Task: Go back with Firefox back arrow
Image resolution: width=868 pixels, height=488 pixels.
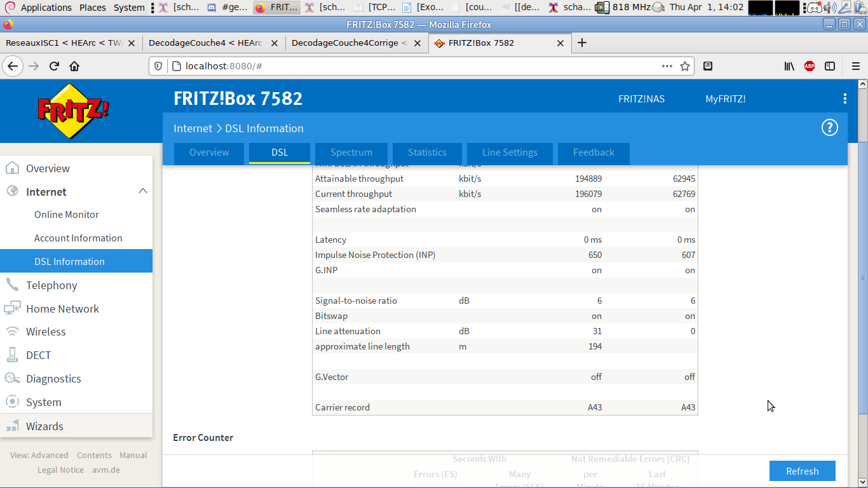Action: tap(13, 66)
